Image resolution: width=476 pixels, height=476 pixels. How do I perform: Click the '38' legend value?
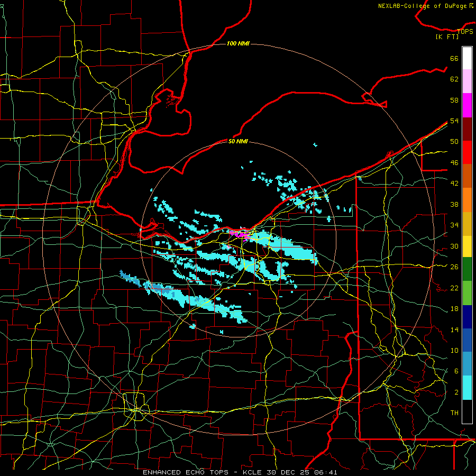(x=454, y=204)
